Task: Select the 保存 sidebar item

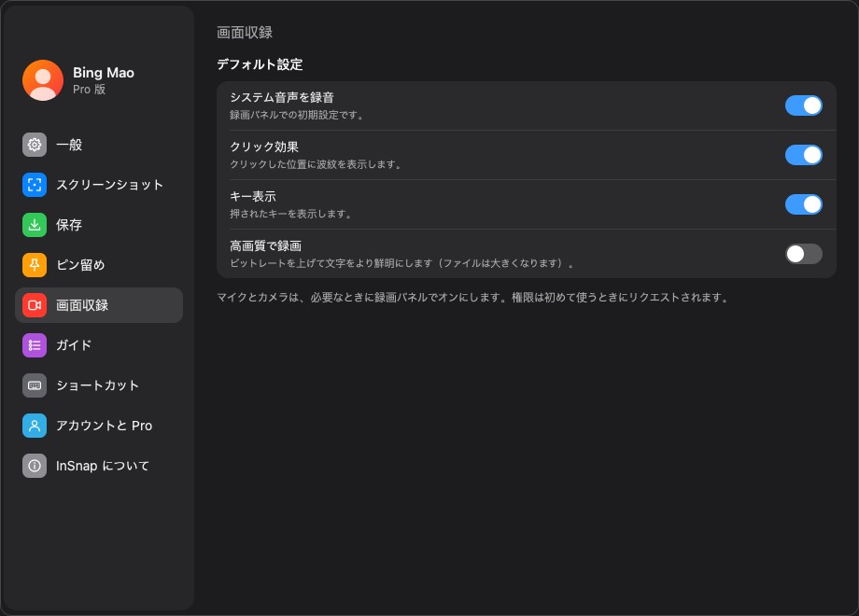Action: [x=99, y=225]
